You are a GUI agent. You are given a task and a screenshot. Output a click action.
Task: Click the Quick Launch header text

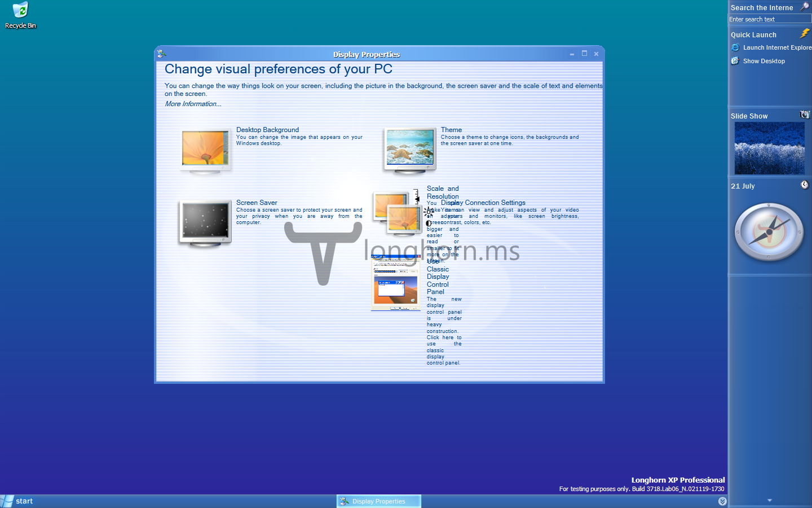[753, 35]
